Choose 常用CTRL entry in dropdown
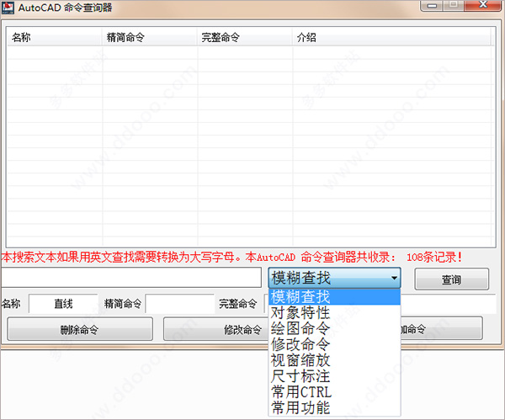Screen dimensions: 505x420 click(334, 391)
